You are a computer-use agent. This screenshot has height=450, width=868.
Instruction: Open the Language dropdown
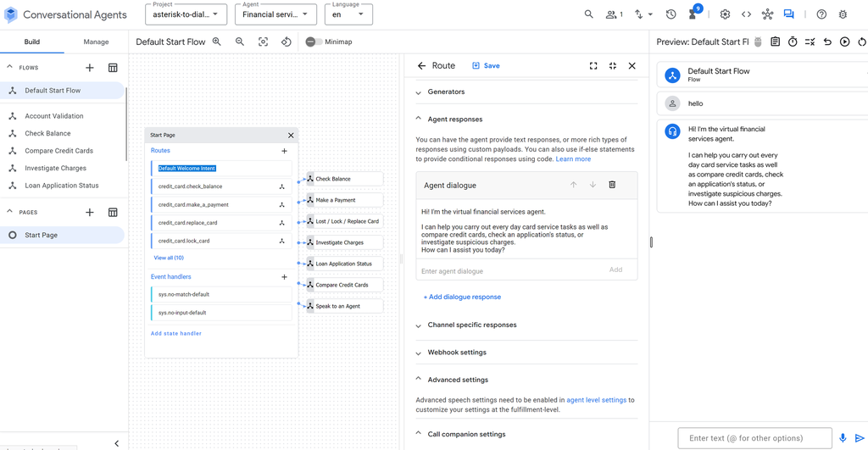[348, 14]
